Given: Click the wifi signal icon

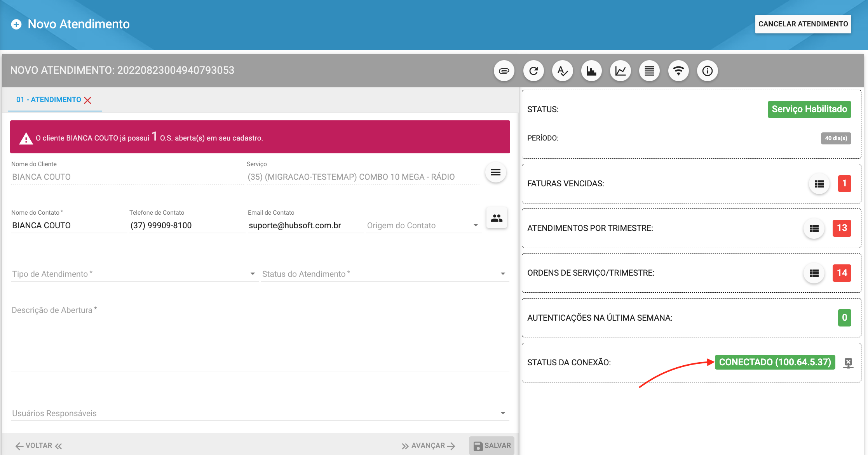Looking at the screenshot, I should (x=678, y=71).
